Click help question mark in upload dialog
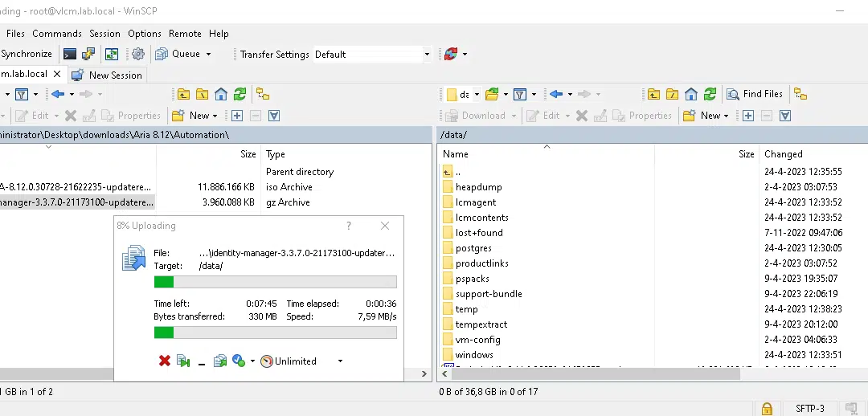The image size is (868, 416). pyautogui.click(x=349, y=226)
